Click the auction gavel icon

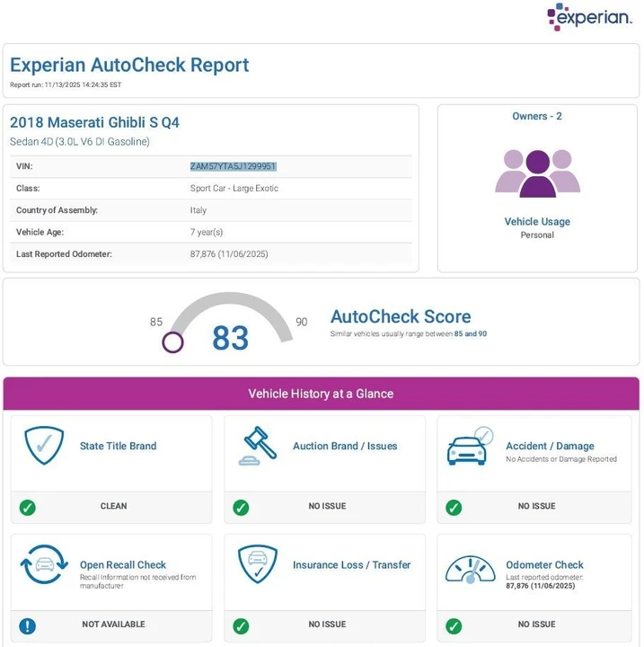(x=258, y=446)
